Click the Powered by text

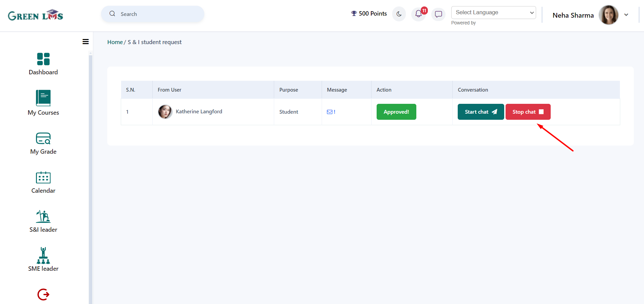(463, 23)
